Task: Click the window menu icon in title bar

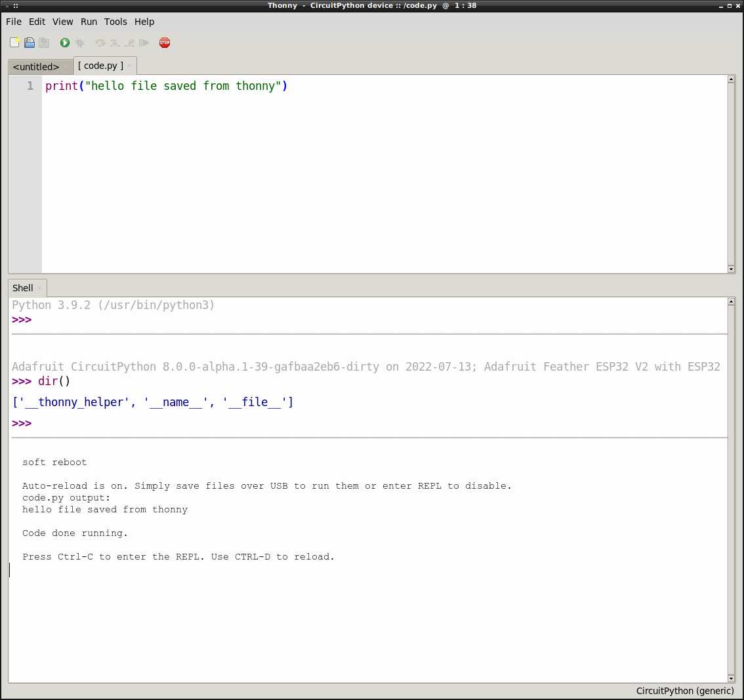Action: [x=7, y=6]
